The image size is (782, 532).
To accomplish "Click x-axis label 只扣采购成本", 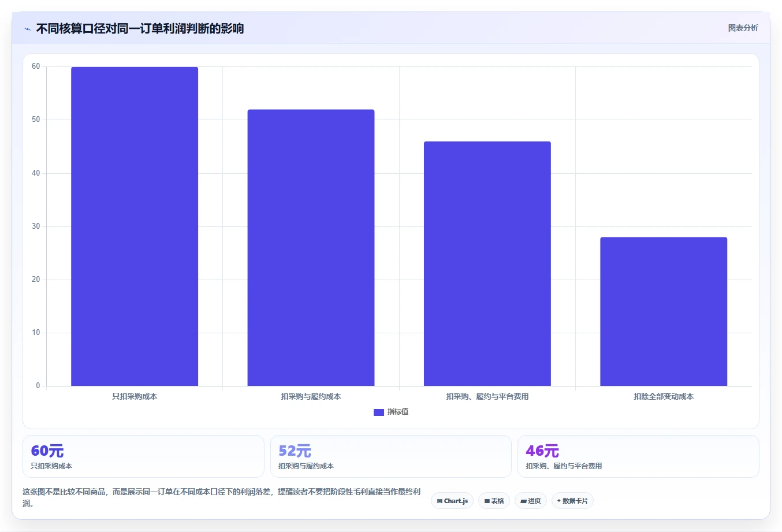I will (135, 396).
